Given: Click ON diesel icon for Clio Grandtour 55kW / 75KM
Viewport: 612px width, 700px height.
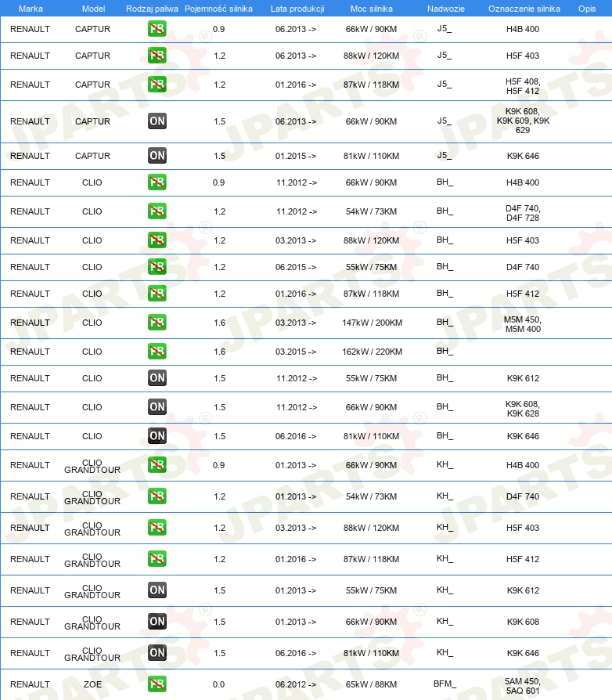Looking at the screenshot, I should click(157, 590).
